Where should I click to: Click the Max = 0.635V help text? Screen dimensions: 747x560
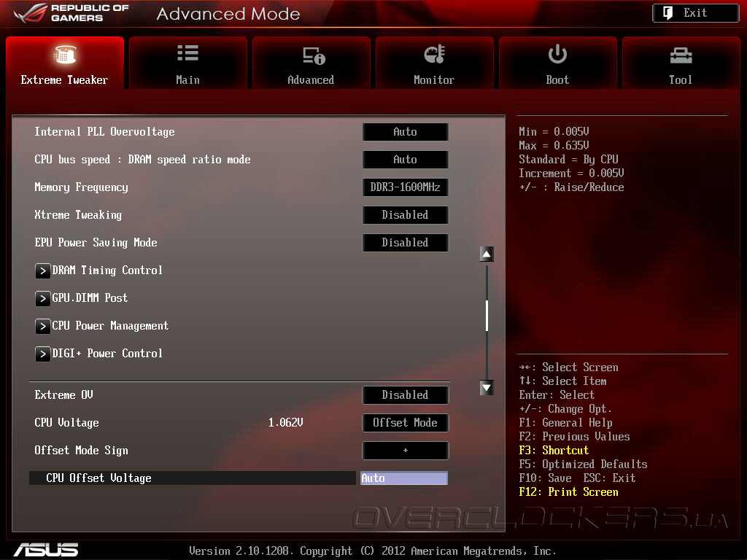(x=554, y=145)
